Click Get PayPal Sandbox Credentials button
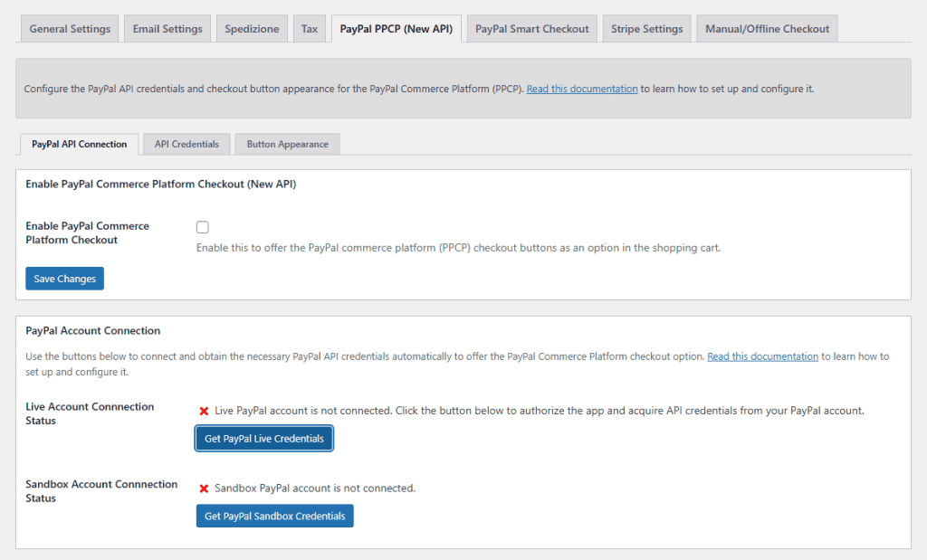 point(274,516)
